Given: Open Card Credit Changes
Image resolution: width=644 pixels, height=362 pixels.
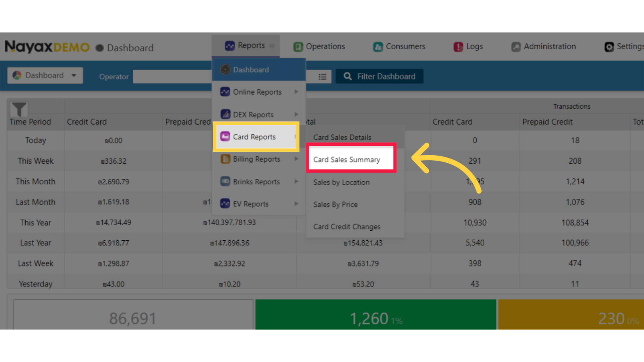Looking at the screenshot, I should click(355, 227).
